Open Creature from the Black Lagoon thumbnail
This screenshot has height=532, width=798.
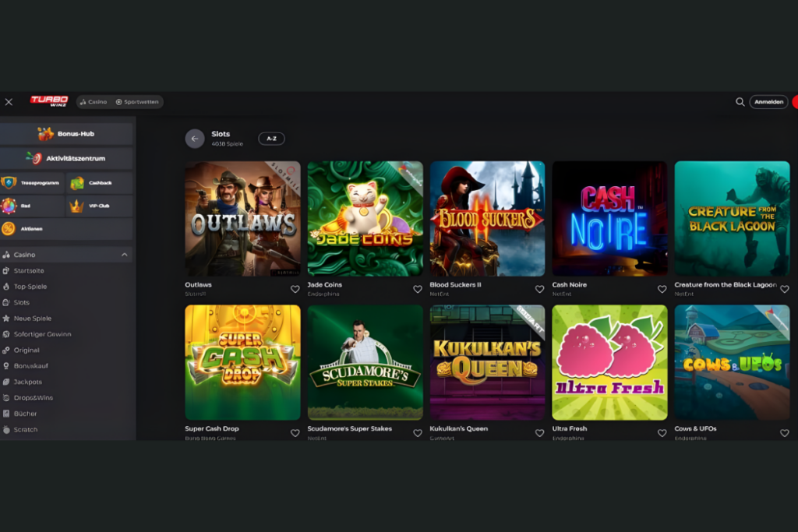(x=732, y=219)
